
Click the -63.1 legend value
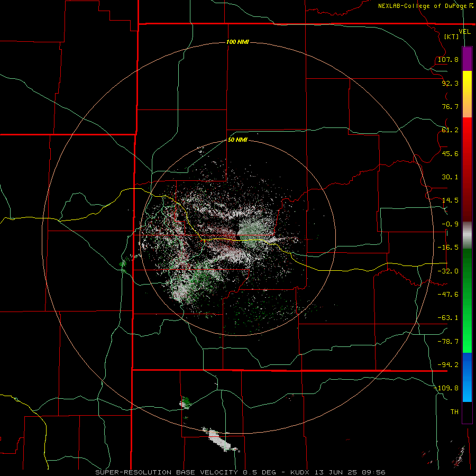448,318
